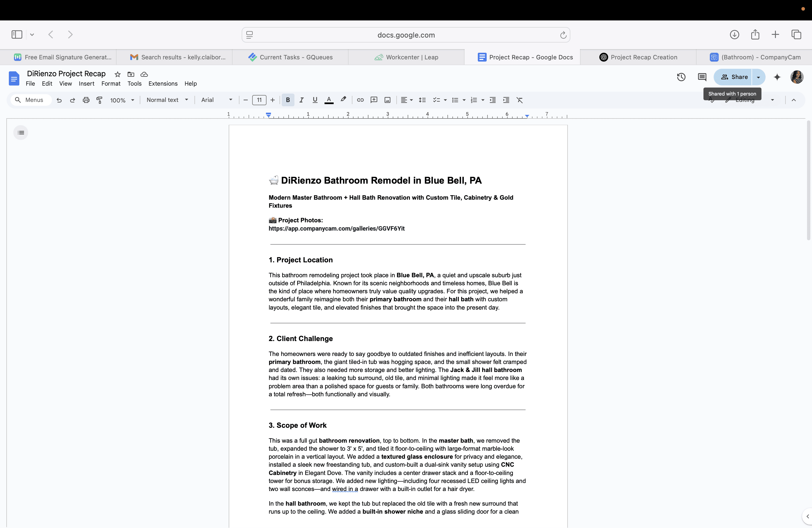Insert an image from toolbar
812x528 pixels.
click(x=387, y=100)
